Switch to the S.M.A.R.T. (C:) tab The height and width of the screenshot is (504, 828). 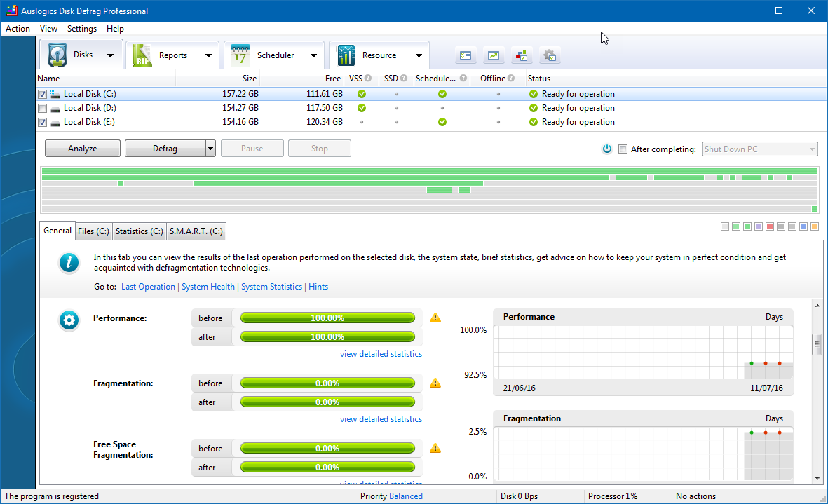tap(196, 231)
